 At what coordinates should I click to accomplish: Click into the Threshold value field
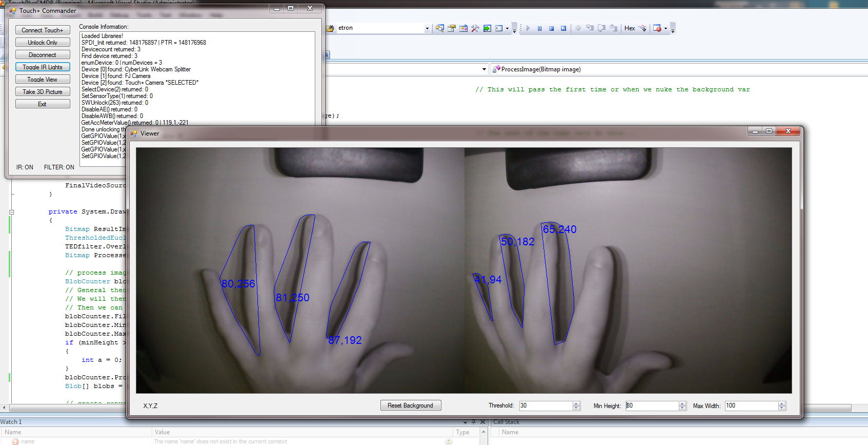click(546, 405)
